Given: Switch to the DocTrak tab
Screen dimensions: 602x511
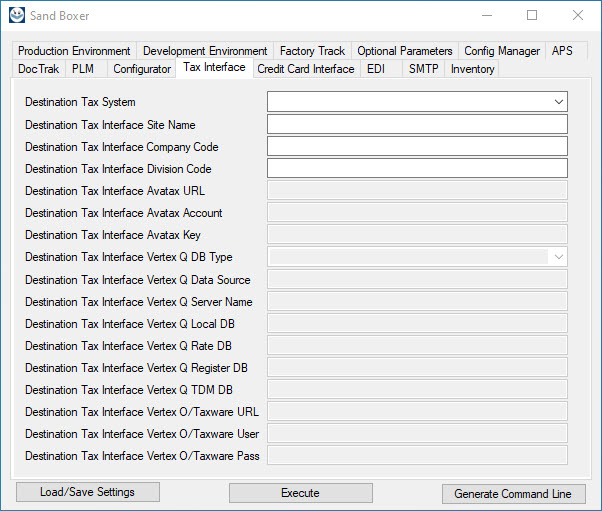Looking at the screenshot, I should [38, 69].
